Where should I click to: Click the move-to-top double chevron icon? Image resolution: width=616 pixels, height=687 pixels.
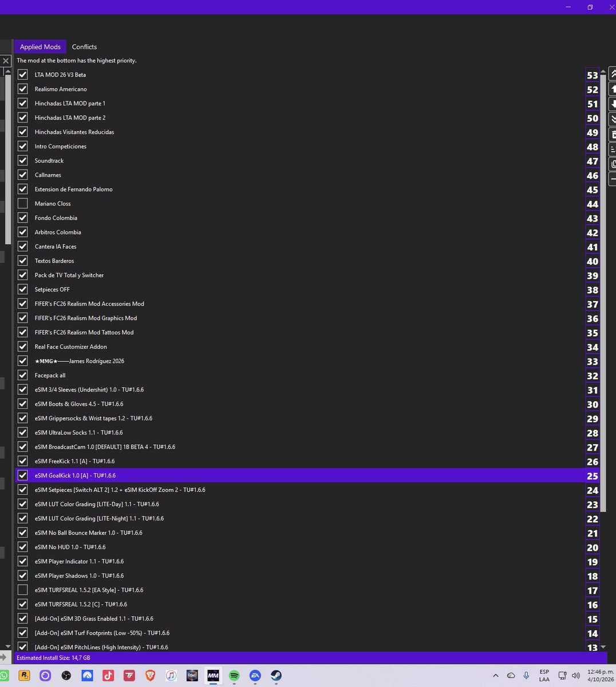pos(612,74)
